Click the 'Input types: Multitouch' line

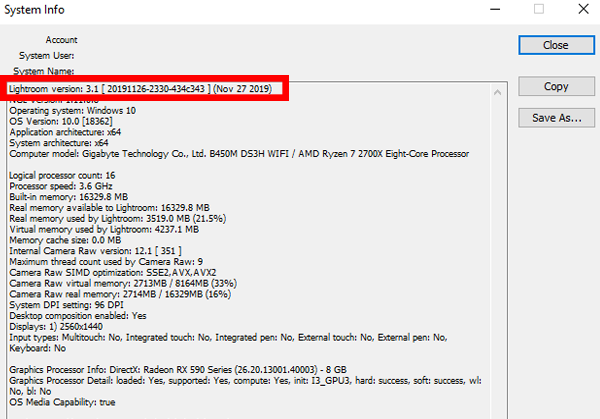click(x=228, y=337)
